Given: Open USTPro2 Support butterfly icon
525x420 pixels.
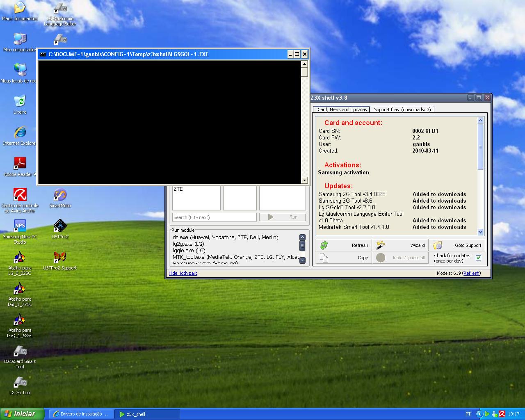Looking at the screenshot, I should 60,260.
